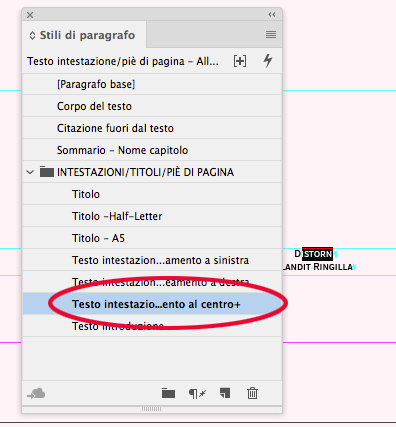
Task: Collapse panel using the double arrow icon
Action: (272, 15)
